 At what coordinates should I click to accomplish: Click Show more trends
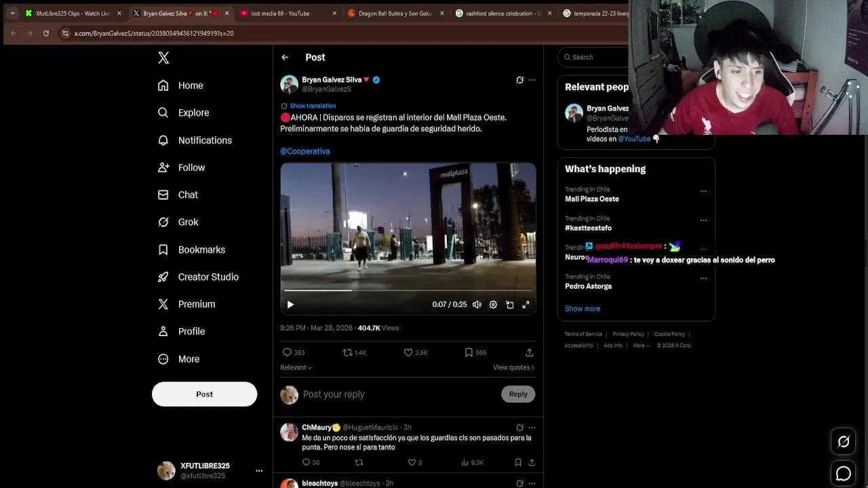click(x=583, y=308)
